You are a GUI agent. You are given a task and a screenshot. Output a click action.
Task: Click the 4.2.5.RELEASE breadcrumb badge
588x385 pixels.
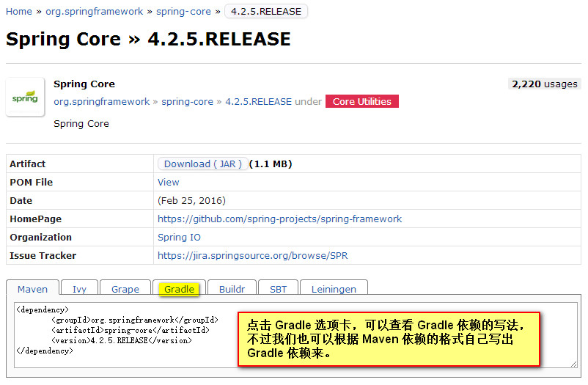pos(266,11)
